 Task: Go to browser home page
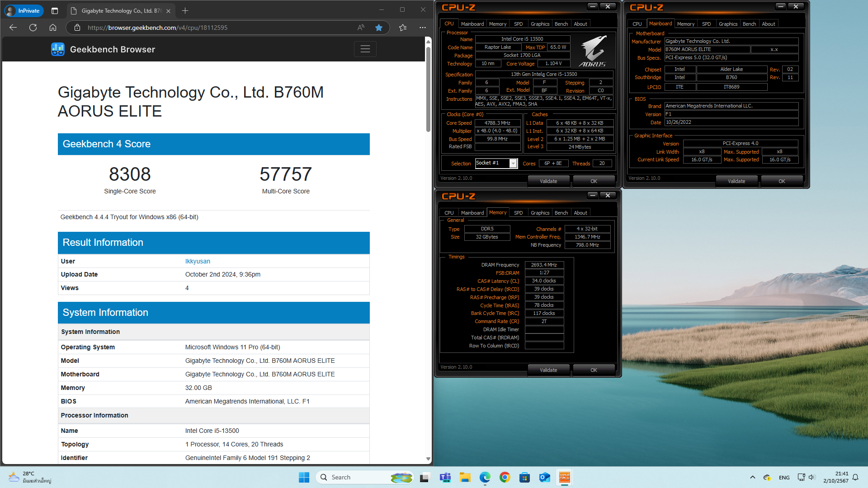53,28
